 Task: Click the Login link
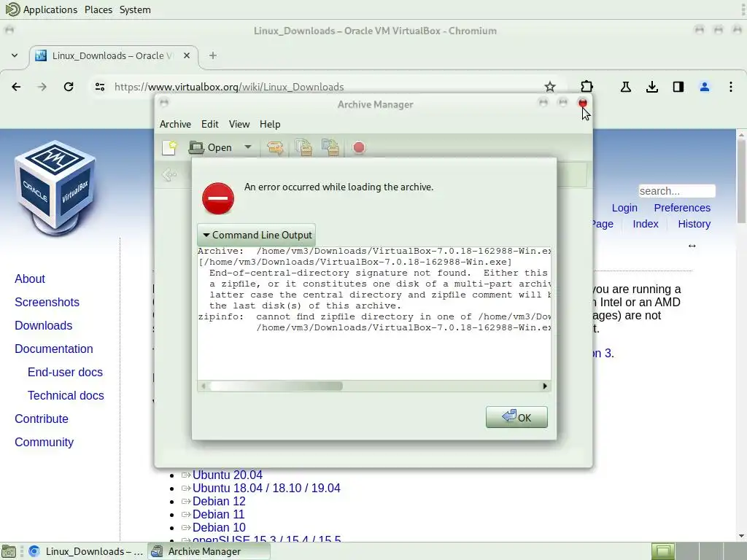624,208
